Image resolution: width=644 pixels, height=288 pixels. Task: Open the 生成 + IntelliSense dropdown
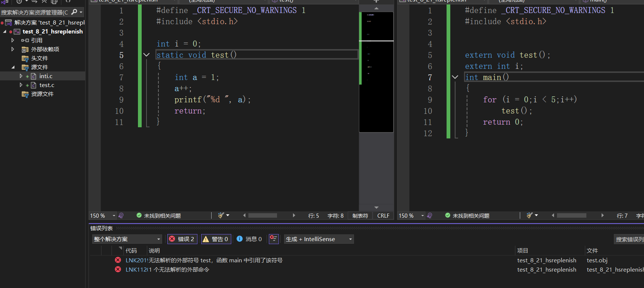click(319, 239)
